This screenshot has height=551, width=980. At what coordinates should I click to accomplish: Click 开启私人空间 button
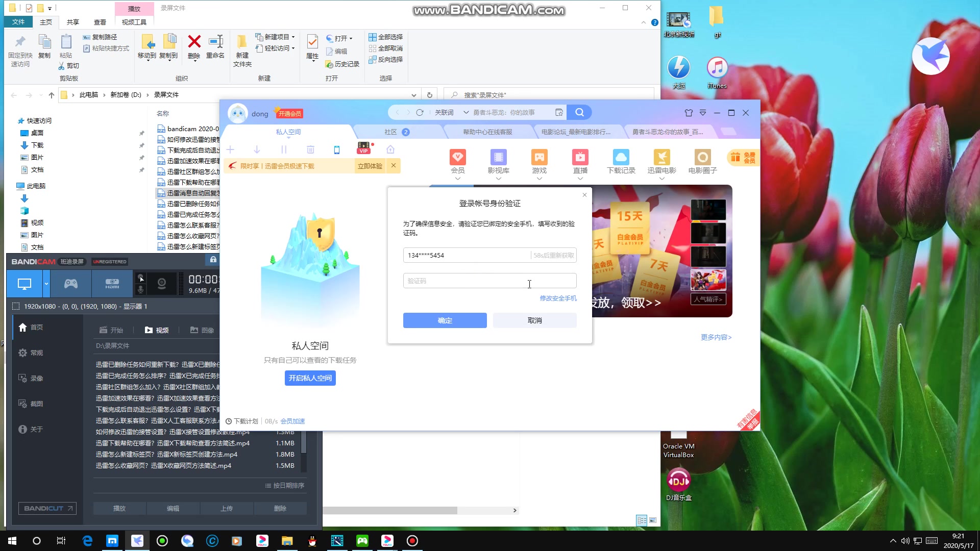click(x=310, y=378)
